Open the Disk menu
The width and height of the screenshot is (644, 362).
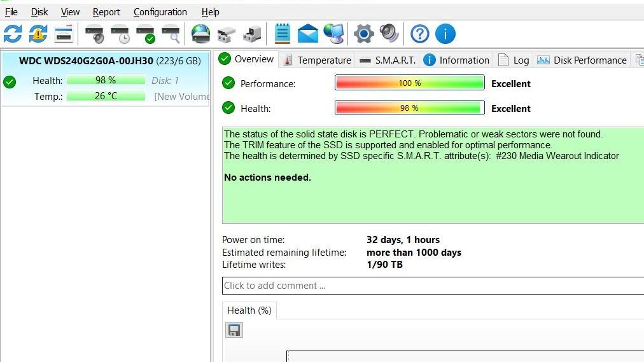(x=39, y=12)
